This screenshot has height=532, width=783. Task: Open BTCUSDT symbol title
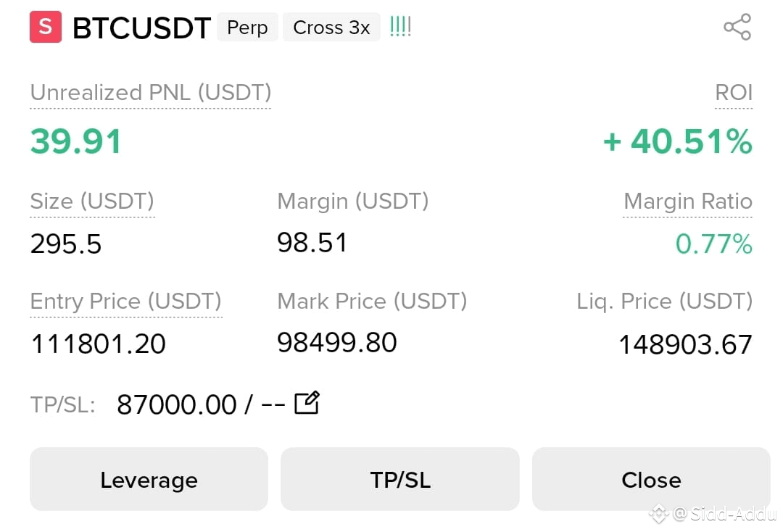142,28
